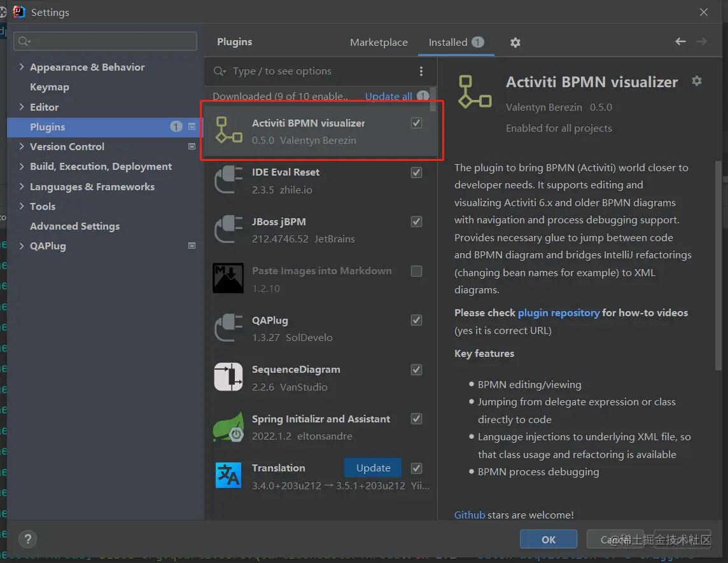
Task: Click project-level icon next to Version Control
Action: tap(192, 146)
